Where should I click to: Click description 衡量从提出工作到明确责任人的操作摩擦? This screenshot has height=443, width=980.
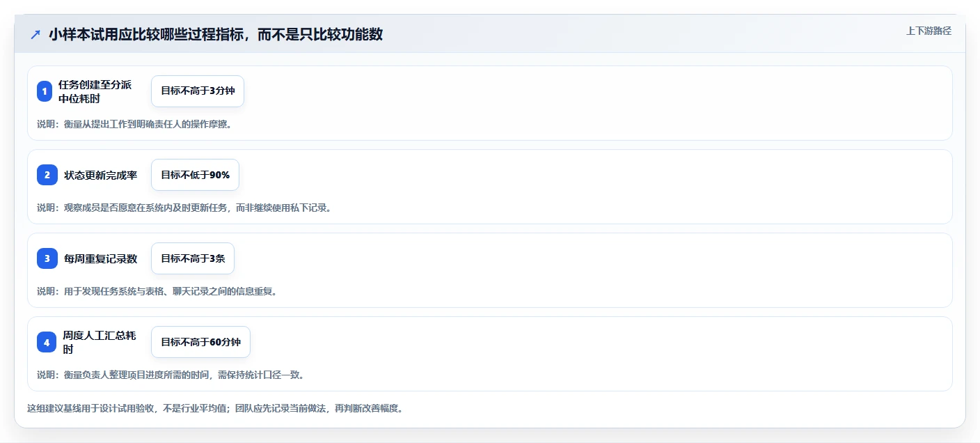coord(134,124)
